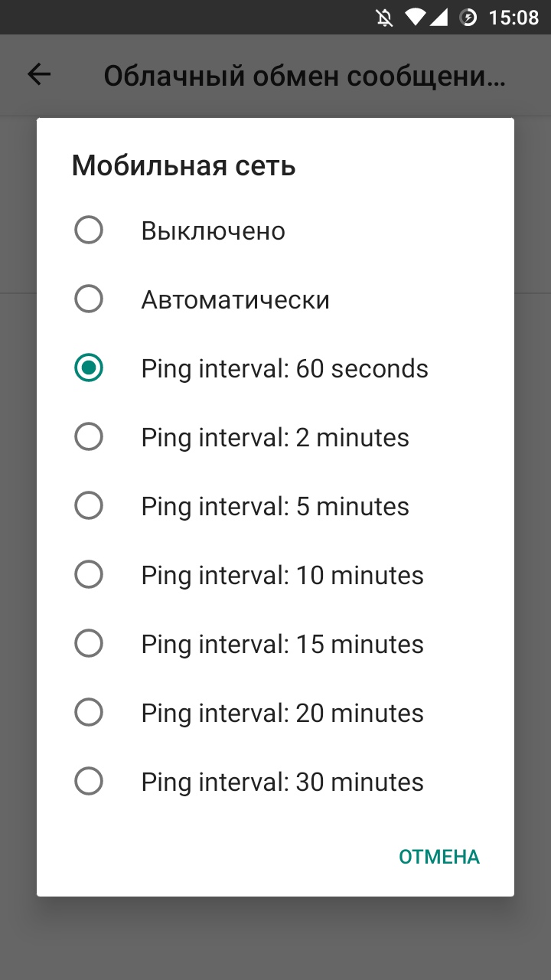Select the 30 minute ping interval
Screen dimensions: 551x980
[89, 781]
